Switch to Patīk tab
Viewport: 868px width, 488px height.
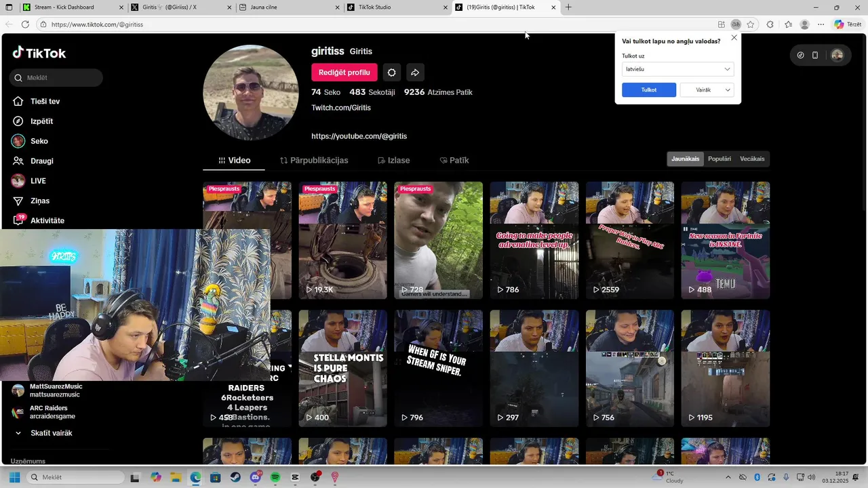coord(454,161)
